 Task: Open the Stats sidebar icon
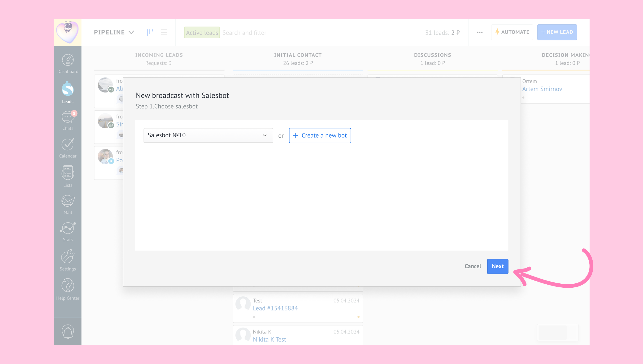pos(68,228)
